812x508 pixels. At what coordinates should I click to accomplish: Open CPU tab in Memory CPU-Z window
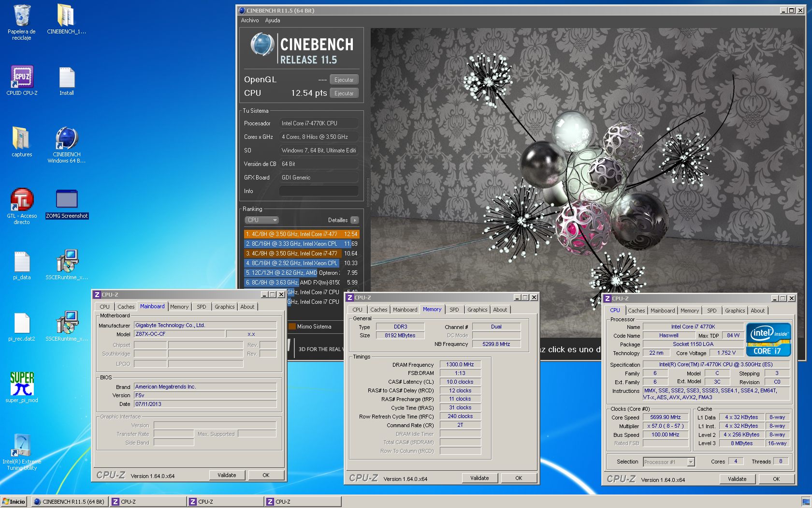tap(358, 310)
